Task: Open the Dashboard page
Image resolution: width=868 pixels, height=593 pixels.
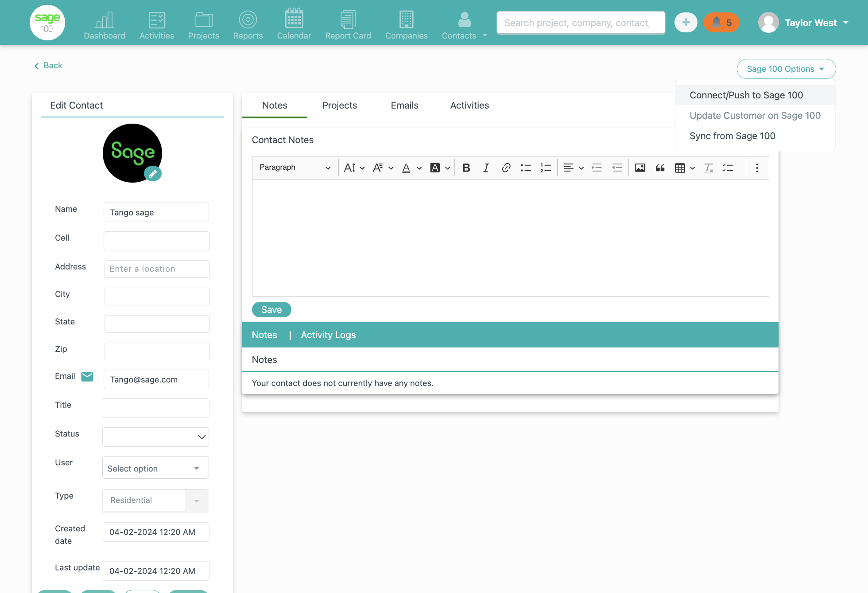Action: [105, 25]
